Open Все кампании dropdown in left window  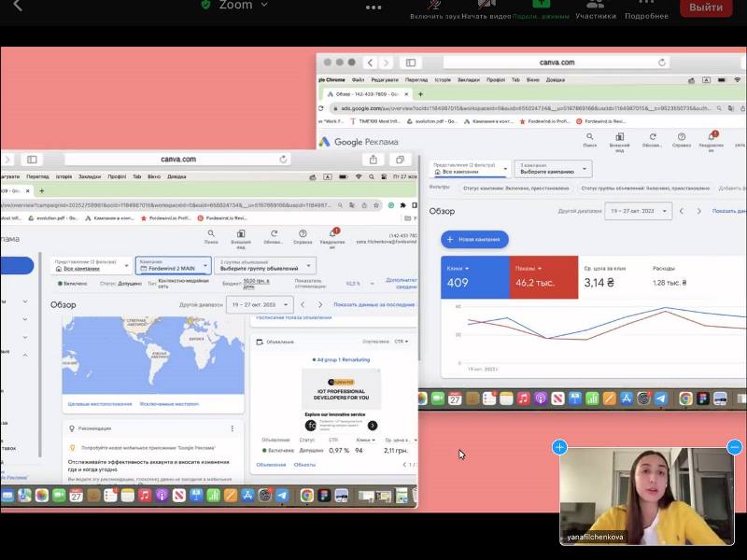click(92, 266)
